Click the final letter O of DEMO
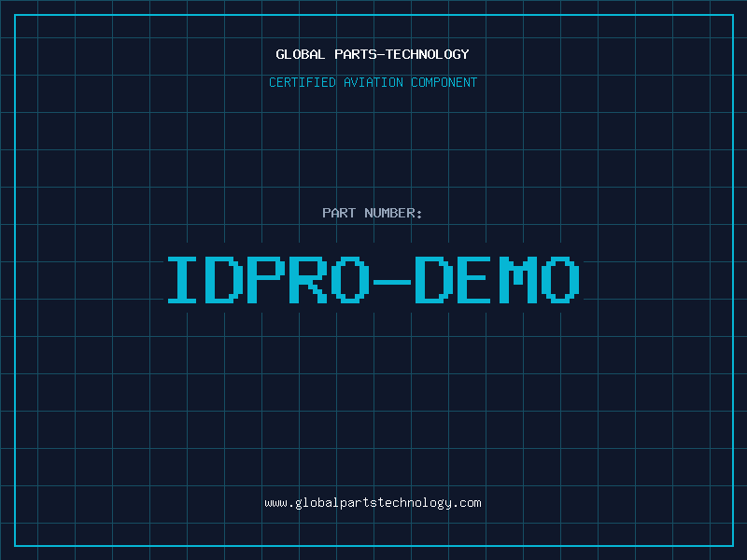The width and height of the screenshot is (747, 560). (558, 279)
